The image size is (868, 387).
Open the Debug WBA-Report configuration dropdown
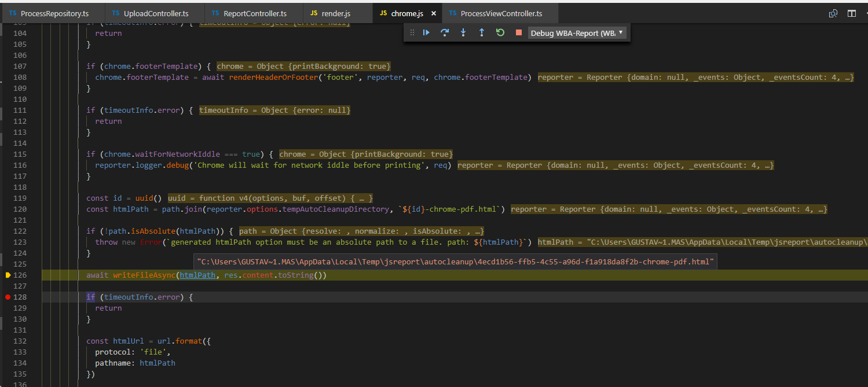click(x=620, y=32)
